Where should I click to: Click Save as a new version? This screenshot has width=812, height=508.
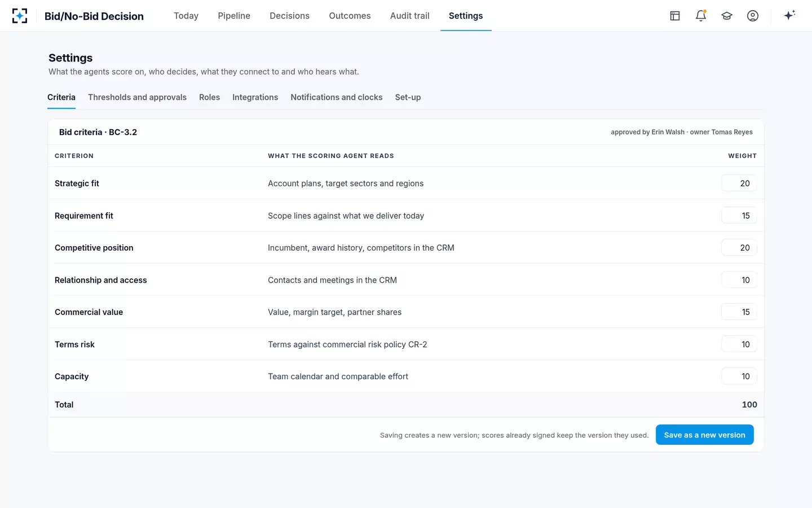704,435
